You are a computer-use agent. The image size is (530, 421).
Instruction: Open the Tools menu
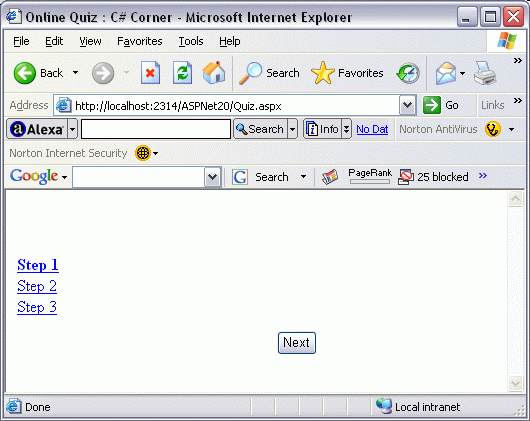click(x=191, y=41)
